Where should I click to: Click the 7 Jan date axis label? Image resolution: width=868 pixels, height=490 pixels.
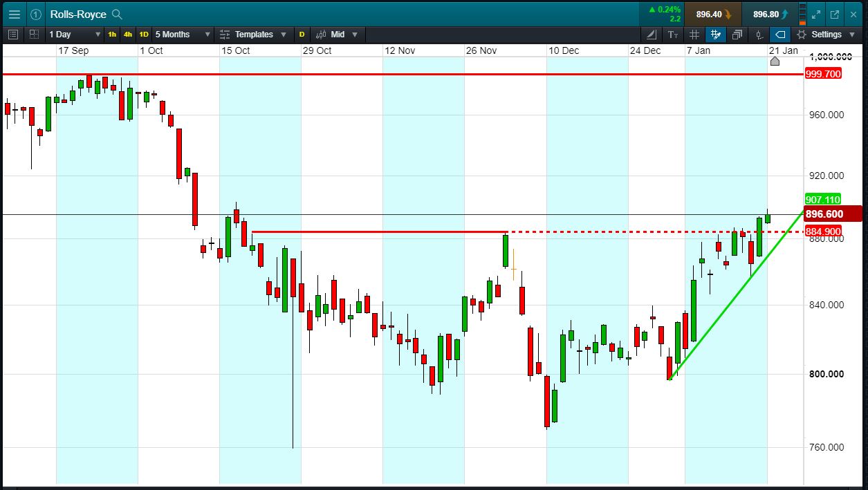[x=698, y=50]
